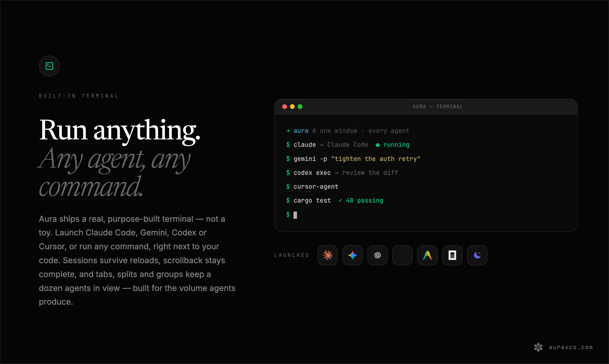609x364 pixels.
Task: Select the rainbow arch launcher icon
Action: 427,255
